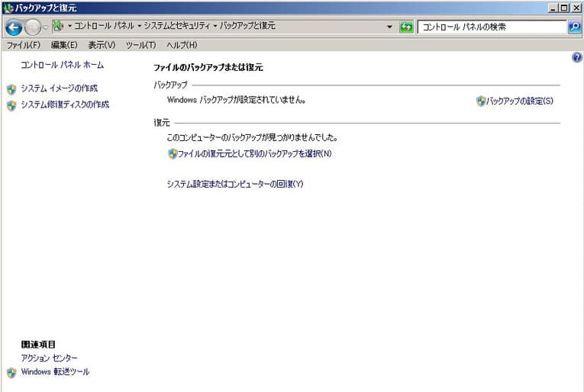
Task: Open recent pages dropdown beside the Forward button
Action: click(x=46, y=27)
